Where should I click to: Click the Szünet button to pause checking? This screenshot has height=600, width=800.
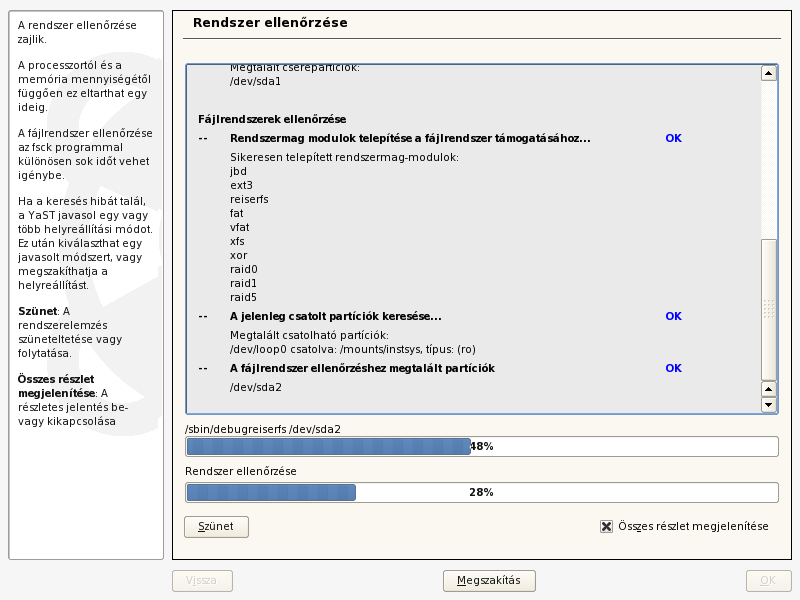pos(216,526)
